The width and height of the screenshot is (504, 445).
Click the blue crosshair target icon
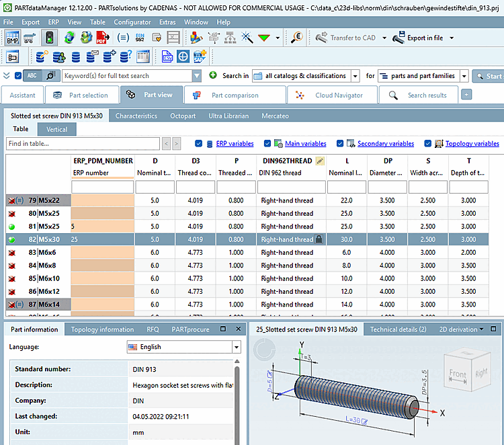point(183,57)
